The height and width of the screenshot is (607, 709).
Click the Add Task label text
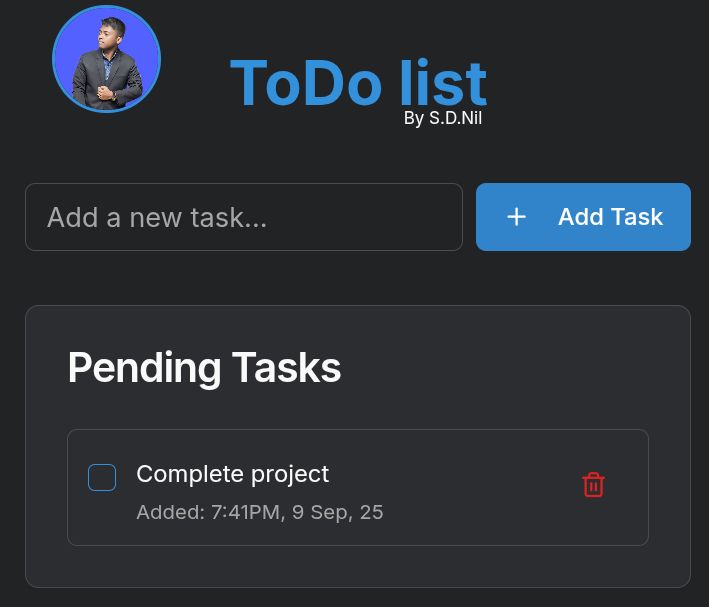pos(610,217)
